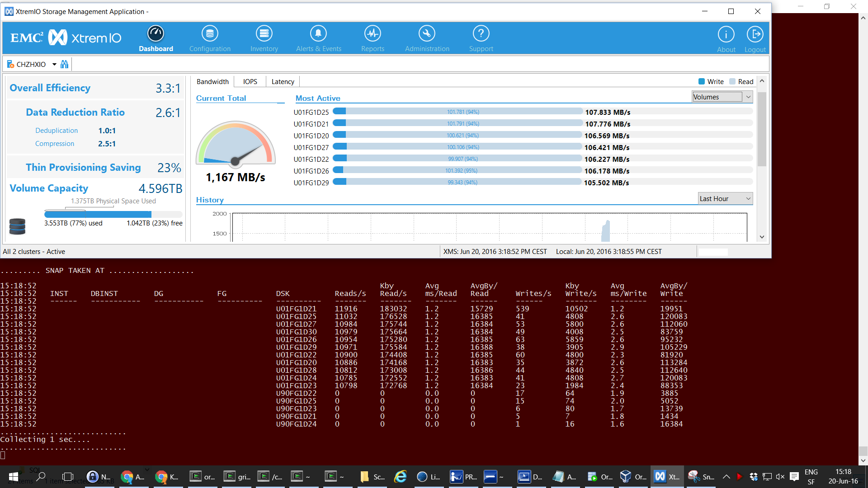Open the Configuration section icon
Image resolution: width=868 pixels, height=488 pixels.
click(x=210, y=34)
